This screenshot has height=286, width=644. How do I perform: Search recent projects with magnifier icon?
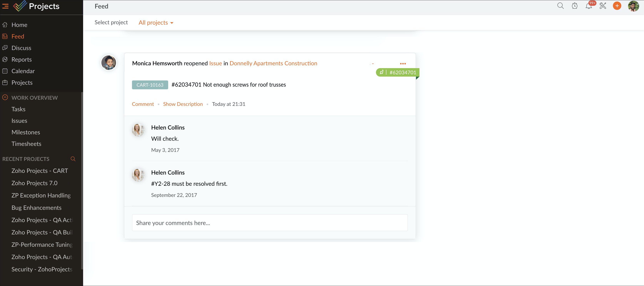pos(73,159)
